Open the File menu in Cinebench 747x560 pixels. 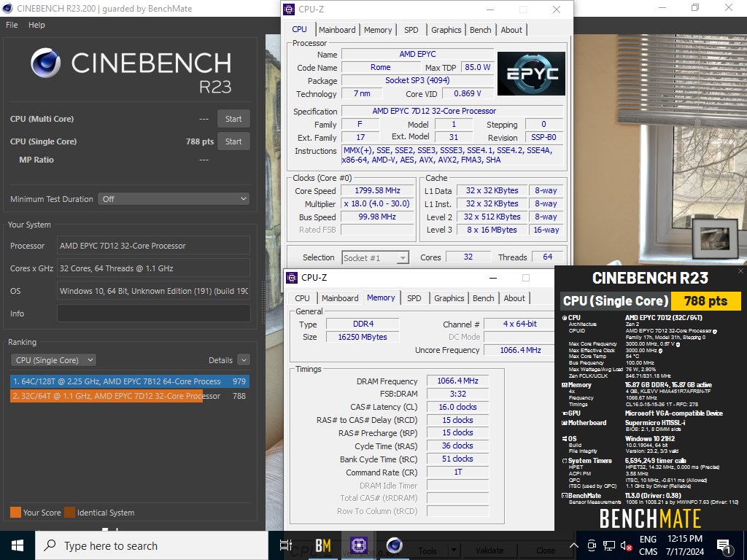coord(12,25)
